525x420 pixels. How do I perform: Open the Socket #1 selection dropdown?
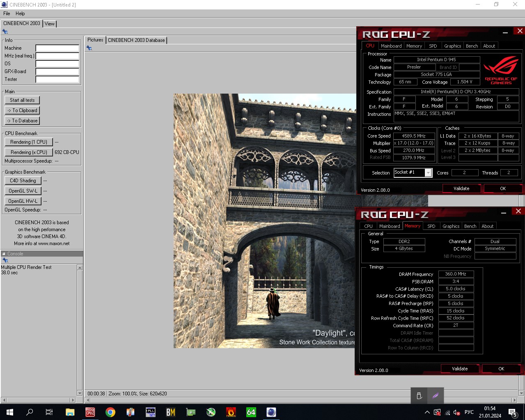click(x=413, y=172)
